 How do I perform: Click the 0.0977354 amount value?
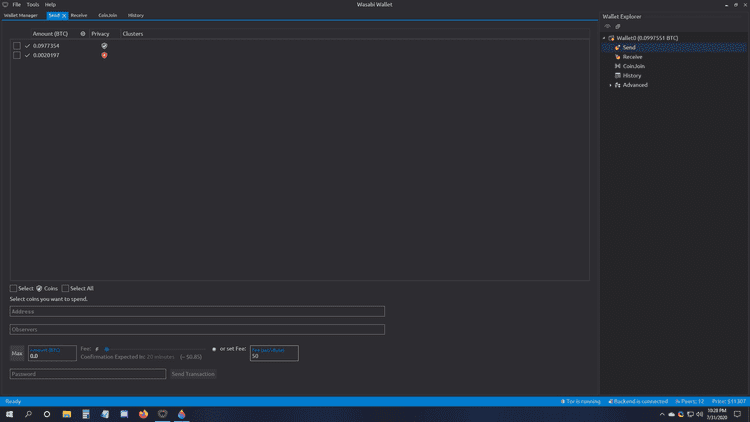tap(46, 46)
